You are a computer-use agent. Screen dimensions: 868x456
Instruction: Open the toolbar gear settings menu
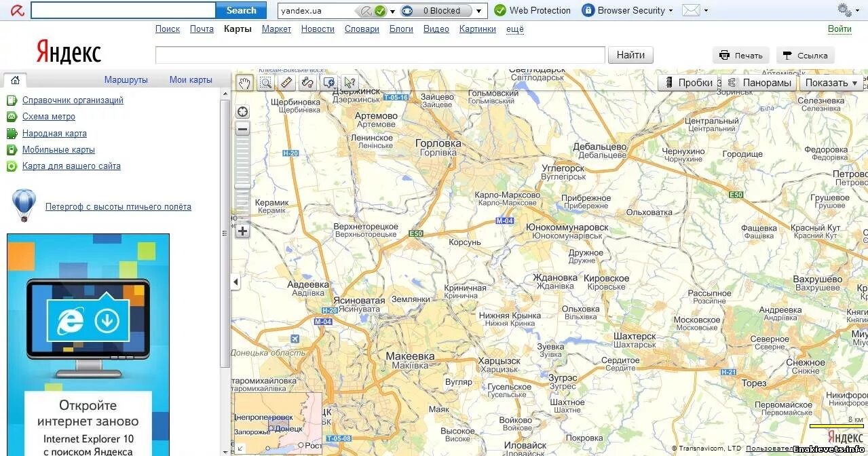tap(845, 10)
